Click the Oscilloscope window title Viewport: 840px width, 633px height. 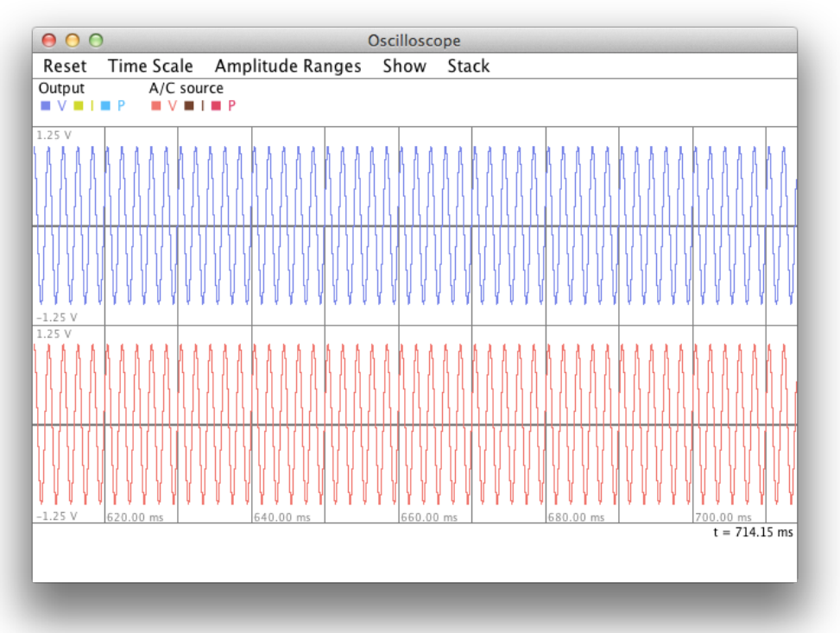414,41
